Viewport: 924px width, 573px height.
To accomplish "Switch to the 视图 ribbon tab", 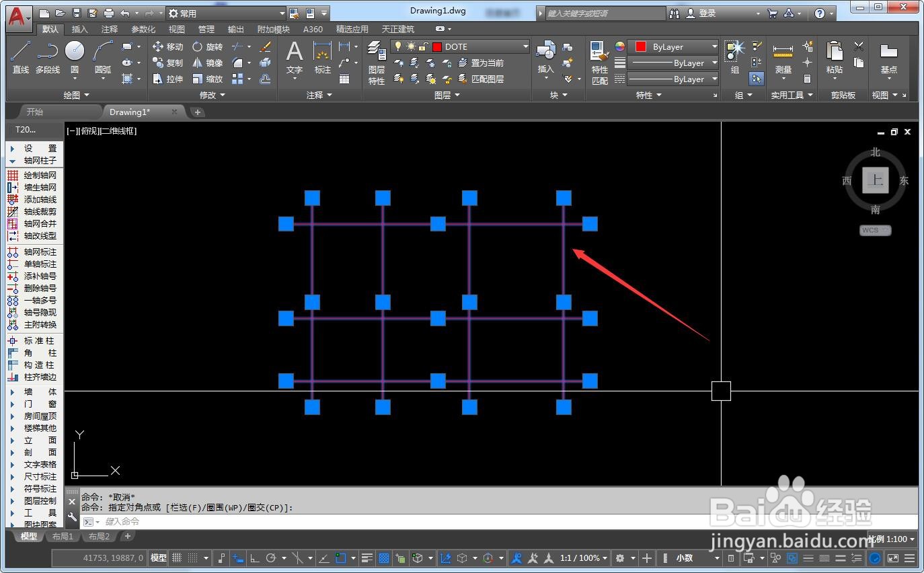I will (177, 29).
